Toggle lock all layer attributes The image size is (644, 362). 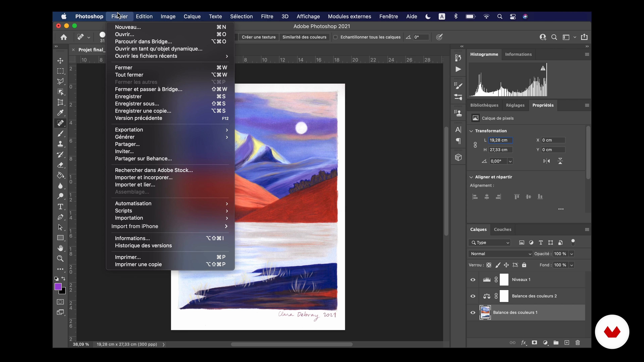click(524, 265)
